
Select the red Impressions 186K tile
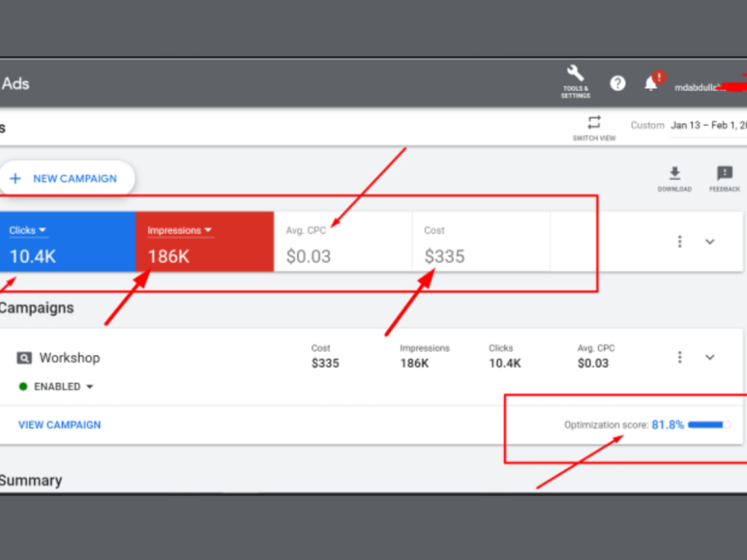(x=205, y=242)
